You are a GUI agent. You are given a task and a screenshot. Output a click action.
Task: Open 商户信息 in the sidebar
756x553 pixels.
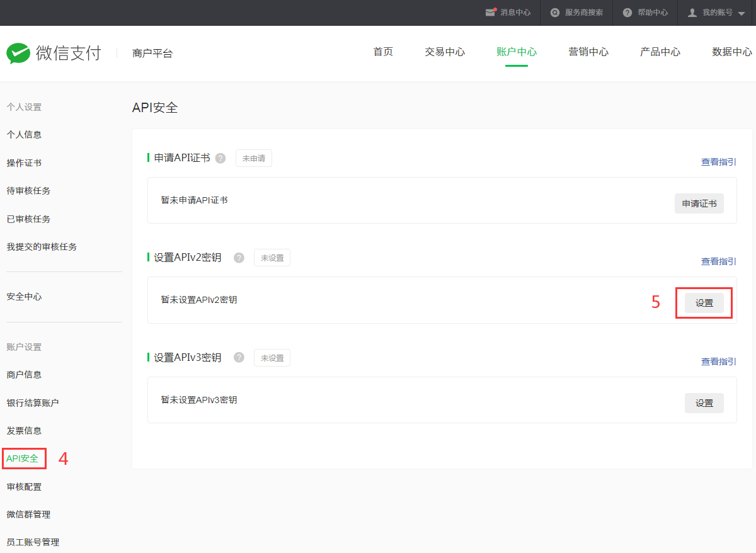pos(24,375)
